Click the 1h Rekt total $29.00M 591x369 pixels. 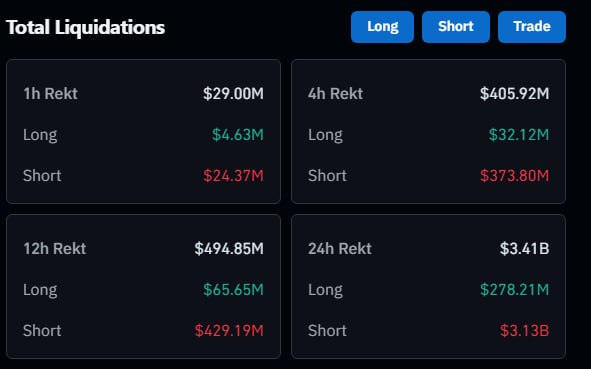coord(233,93)
